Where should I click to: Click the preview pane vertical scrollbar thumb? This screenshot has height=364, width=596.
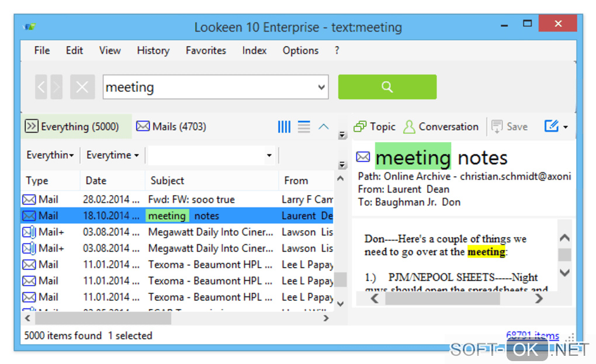coord(565,255)
